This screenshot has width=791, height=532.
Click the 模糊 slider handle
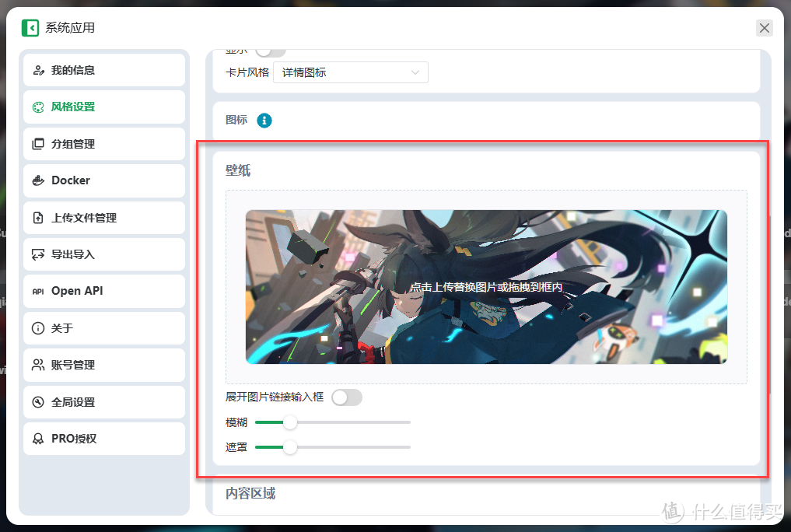click(290, 422)
